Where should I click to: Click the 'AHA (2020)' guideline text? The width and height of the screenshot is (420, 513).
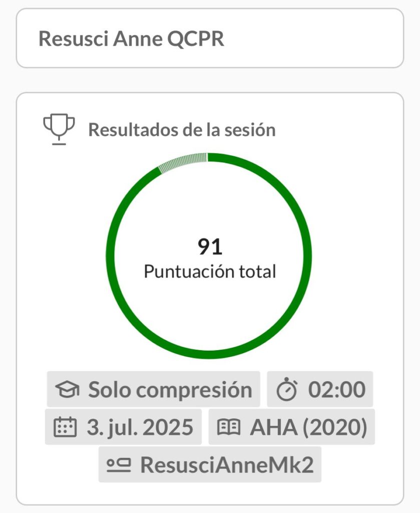pos(308,427)
